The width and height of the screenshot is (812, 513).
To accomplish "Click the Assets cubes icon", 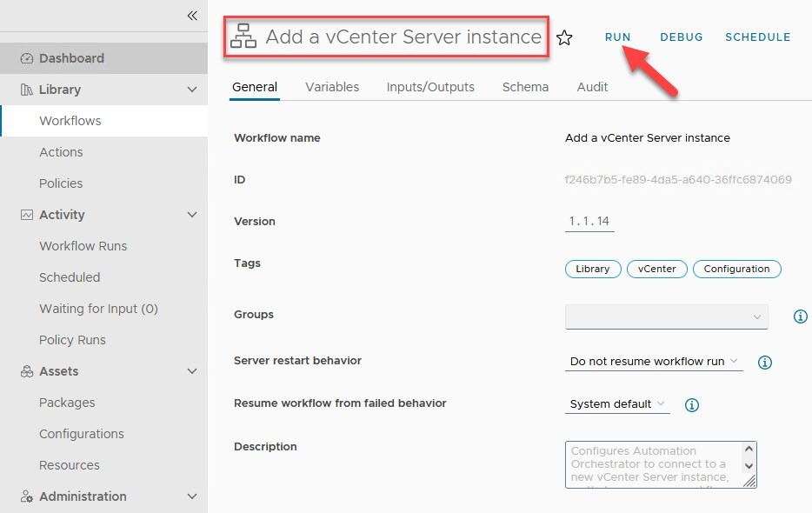I will pos(26,371).
